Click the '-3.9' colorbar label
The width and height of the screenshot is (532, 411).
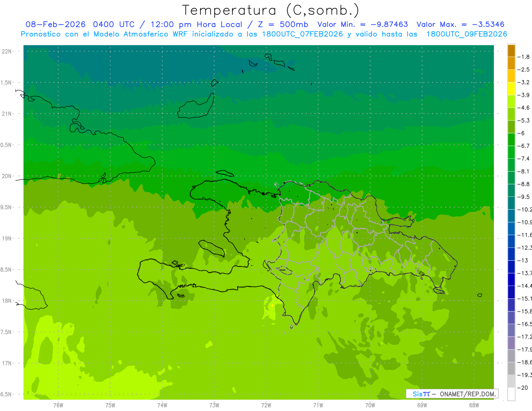point(524,95)
